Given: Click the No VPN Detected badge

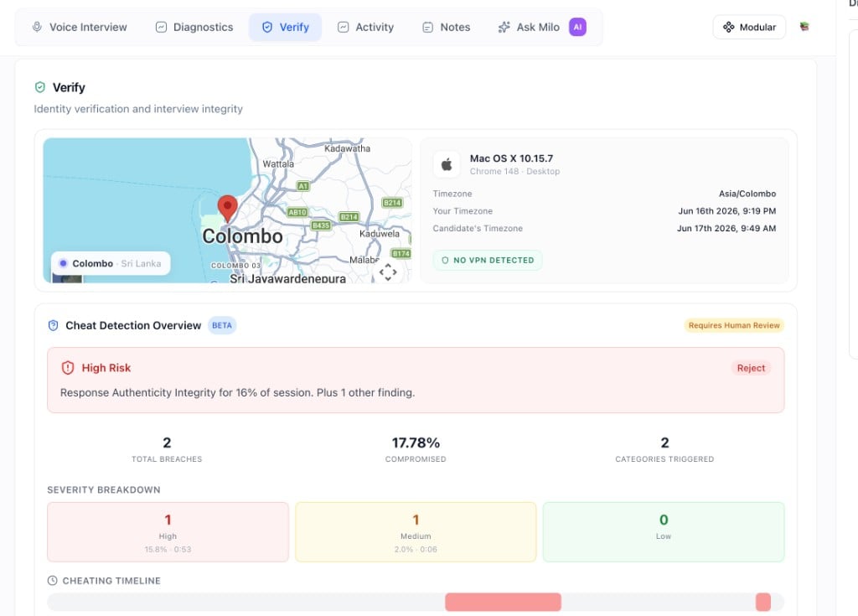Looking at the screenshot, I should [x=488, y=260].
